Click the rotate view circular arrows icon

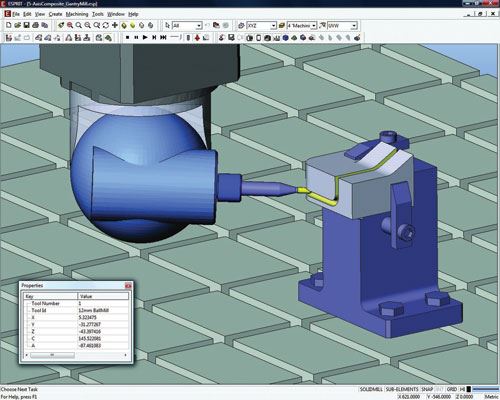pos(106,25)
